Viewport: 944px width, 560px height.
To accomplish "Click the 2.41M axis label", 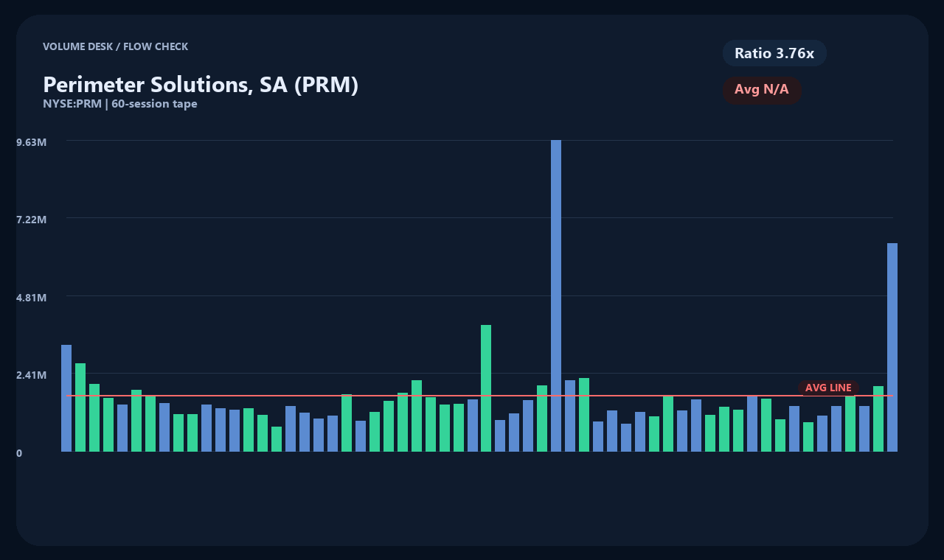I will pyautogui.click(x=31, y=375).
